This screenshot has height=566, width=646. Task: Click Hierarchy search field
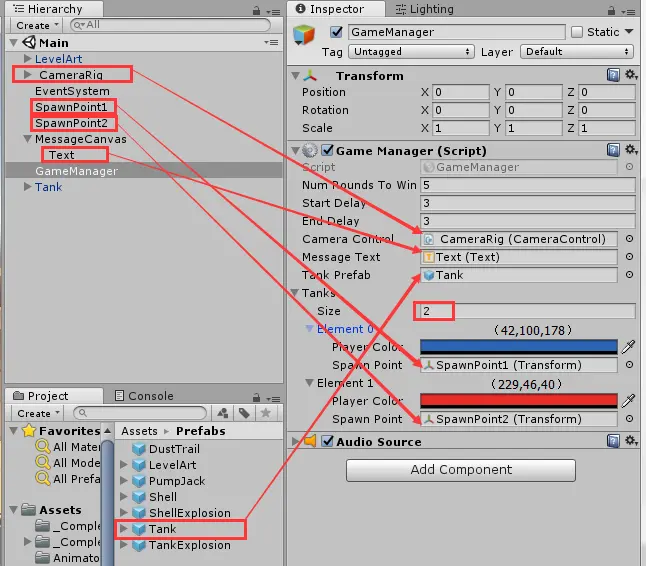(170, 25)
